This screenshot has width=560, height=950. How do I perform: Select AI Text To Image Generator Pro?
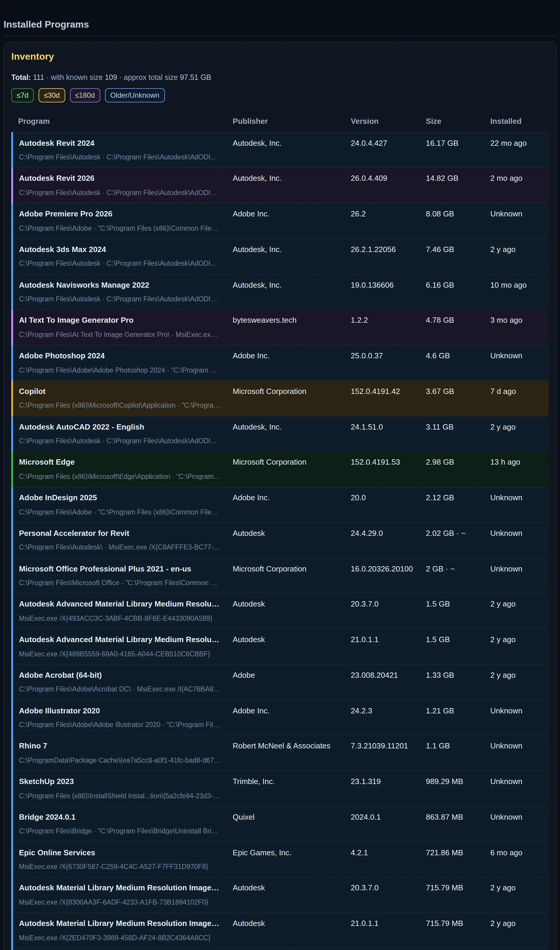76,320
